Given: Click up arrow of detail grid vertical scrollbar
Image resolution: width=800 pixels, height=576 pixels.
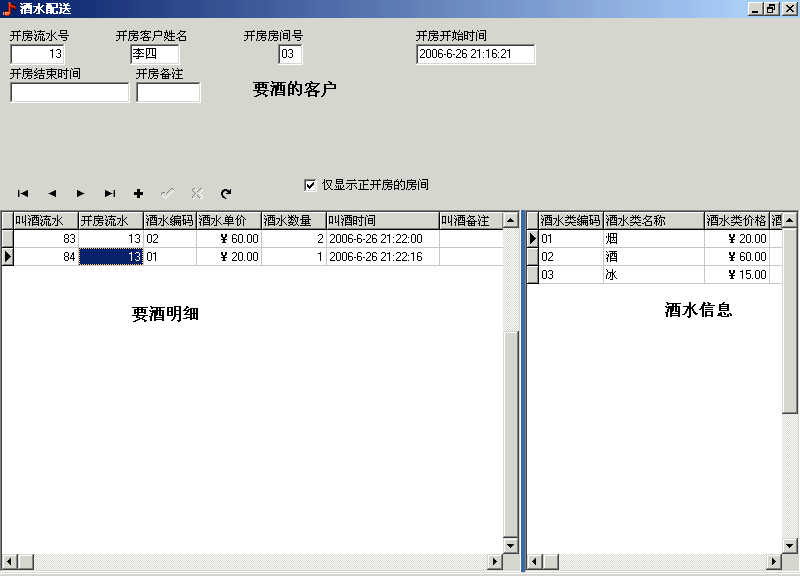Looking at the screenshot, I should [510, 220].
